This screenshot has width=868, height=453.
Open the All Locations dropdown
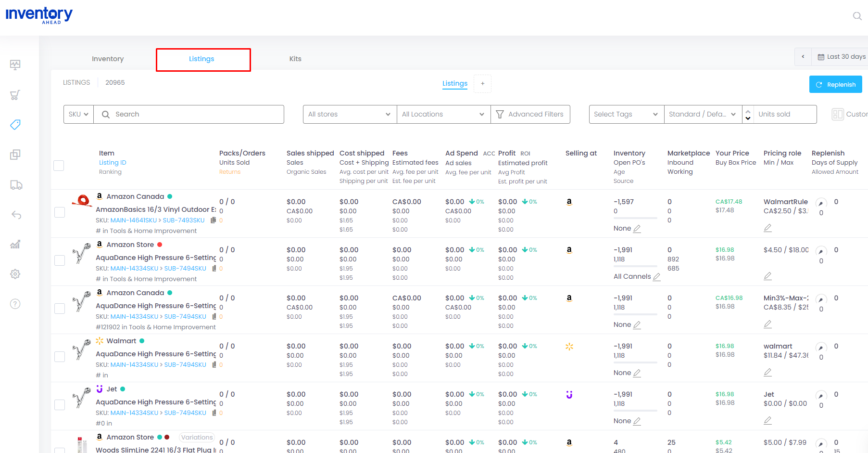[443, 114]
